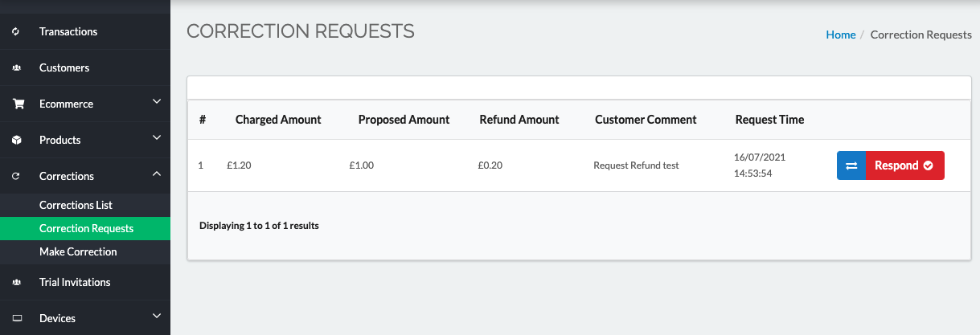The image size is (980, 335).
Task: Select the Correction Requests submenu item
Action: pyautogui.click(x=86, y=229)
